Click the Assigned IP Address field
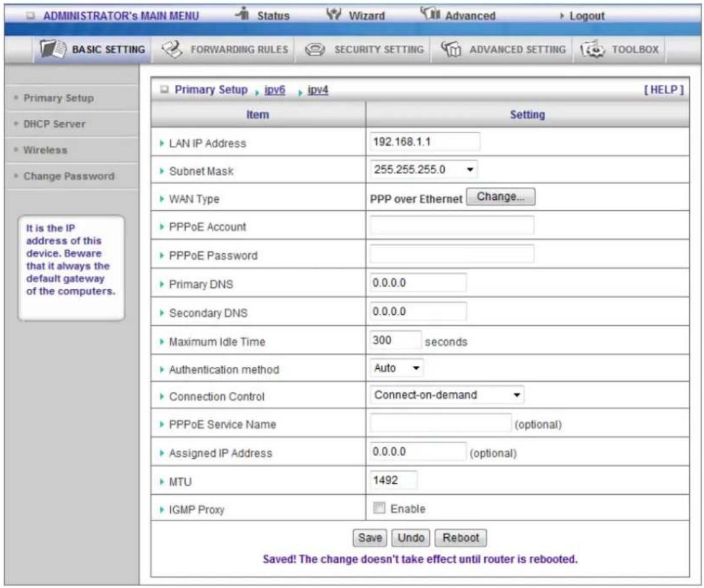 click(x=418, y=452)
